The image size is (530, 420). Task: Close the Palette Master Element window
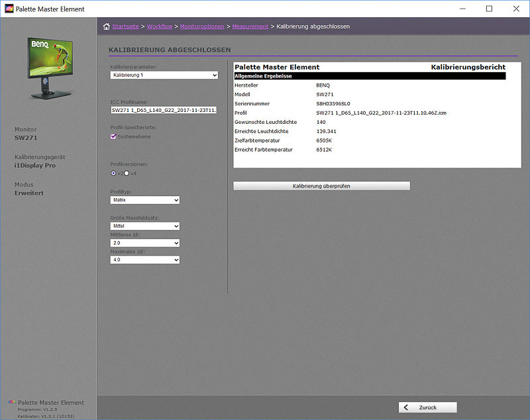point(516,9)
